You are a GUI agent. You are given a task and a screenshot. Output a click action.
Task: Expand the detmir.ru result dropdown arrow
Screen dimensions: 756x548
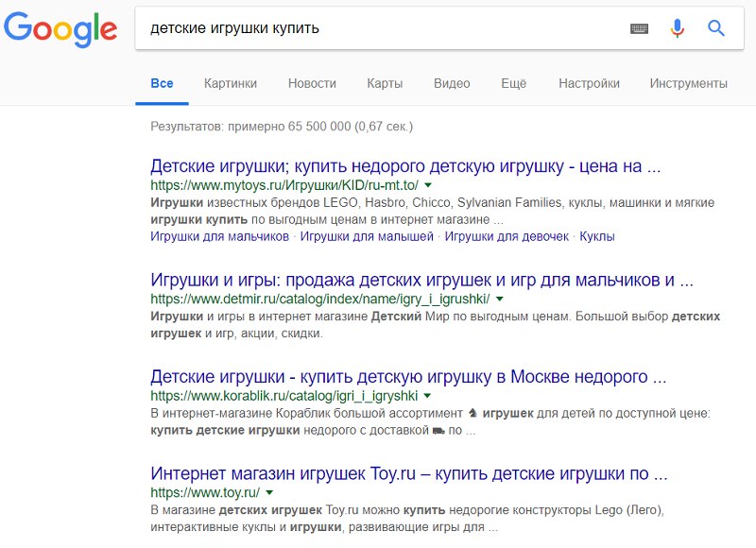(x=500, y=299)
